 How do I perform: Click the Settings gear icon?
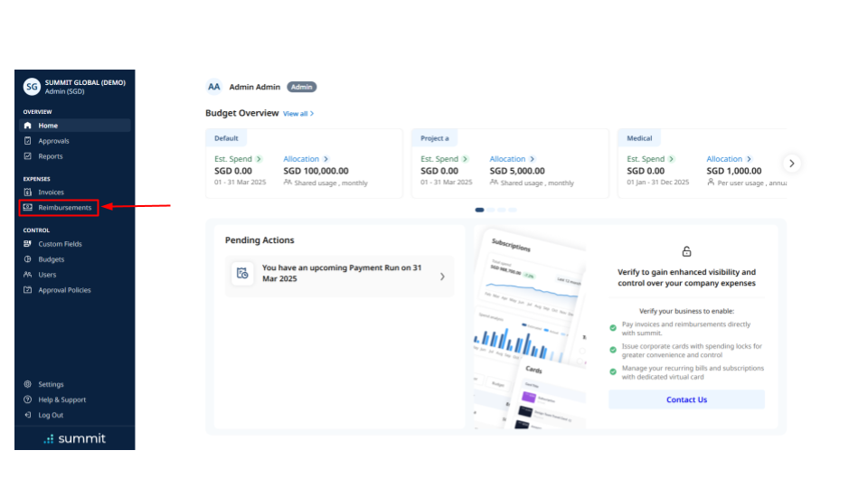click(x=28, y=384)
